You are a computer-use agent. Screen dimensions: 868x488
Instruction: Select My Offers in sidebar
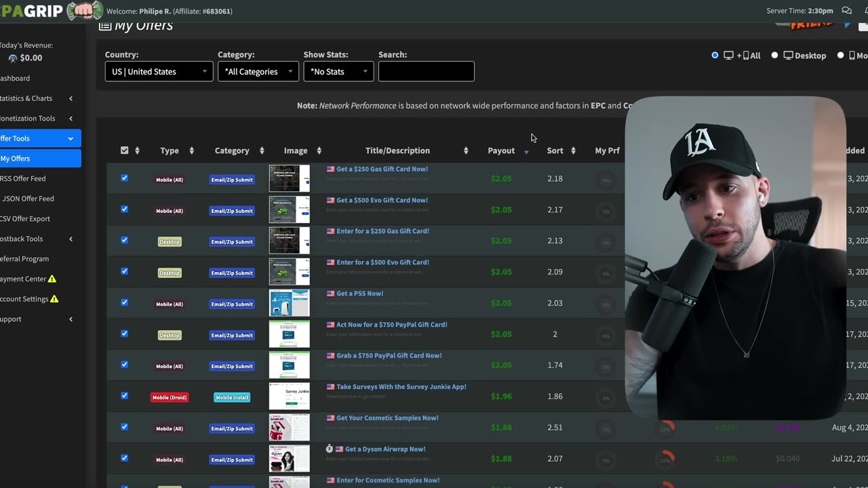click(39, 159)
